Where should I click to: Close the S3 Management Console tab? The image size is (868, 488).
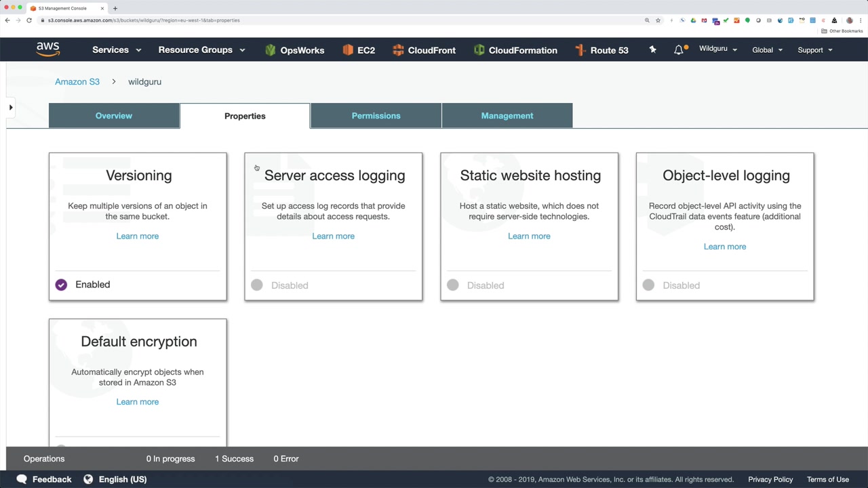click(x=102, y=8)
